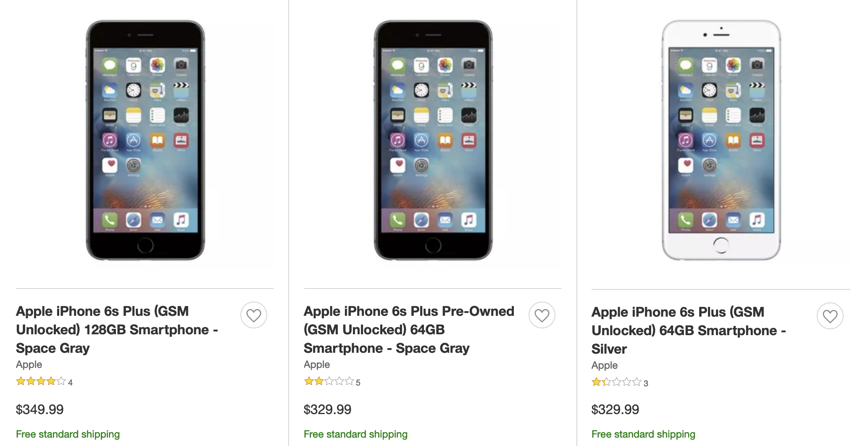
Task: Click Free standard shipping under the Silver iPhone
Action: (x=644, y=434)
